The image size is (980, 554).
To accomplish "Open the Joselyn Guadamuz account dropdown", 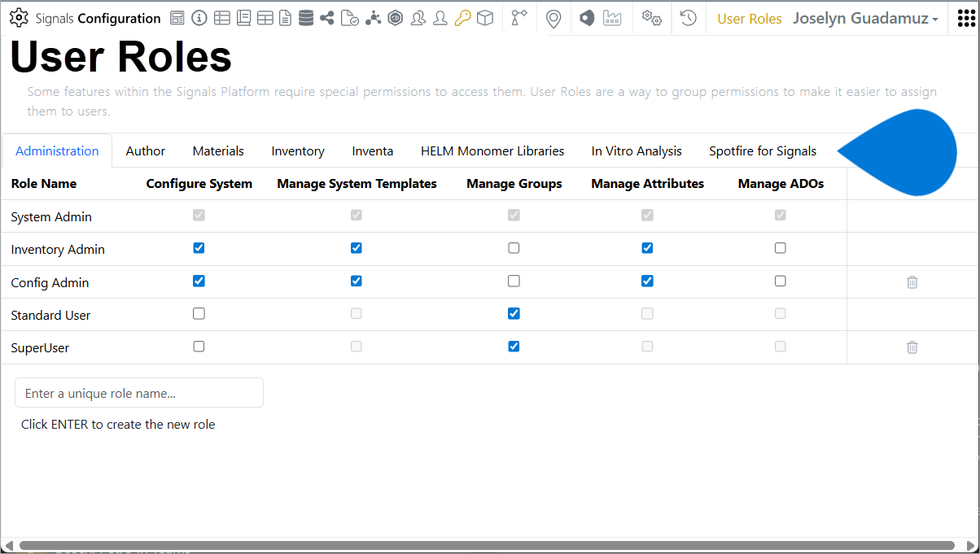I will click(x=865, y=18).
